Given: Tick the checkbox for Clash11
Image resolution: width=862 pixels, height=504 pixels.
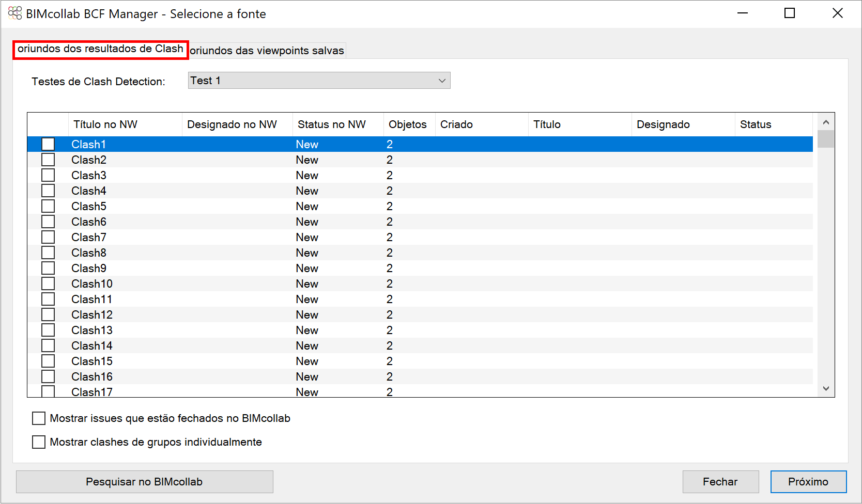Looking at the screenshot, I should (48, 299).
